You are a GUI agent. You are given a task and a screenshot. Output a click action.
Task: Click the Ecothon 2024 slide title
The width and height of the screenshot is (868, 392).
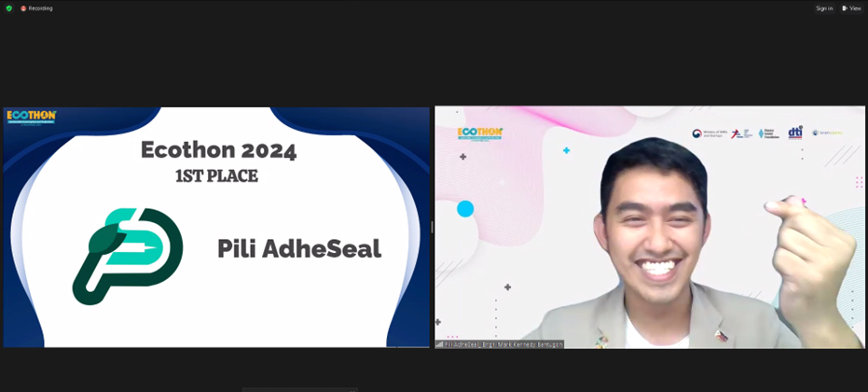click(219, 150)
